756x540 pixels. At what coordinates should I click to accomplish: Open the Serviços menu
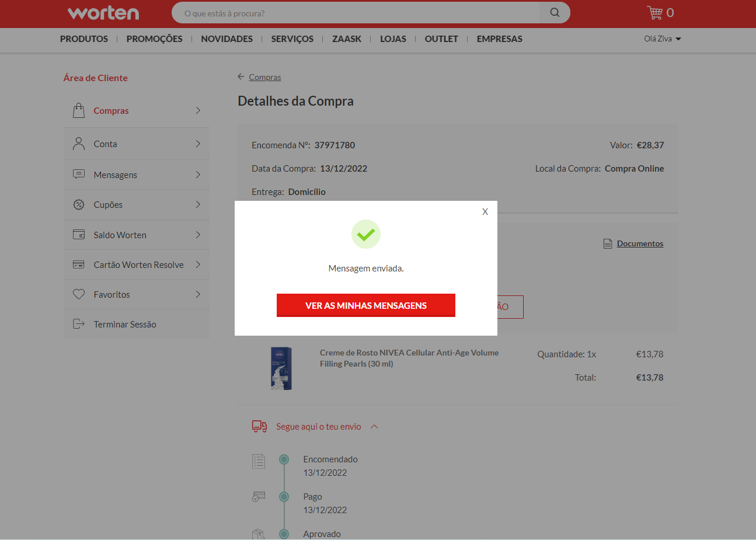292,39
